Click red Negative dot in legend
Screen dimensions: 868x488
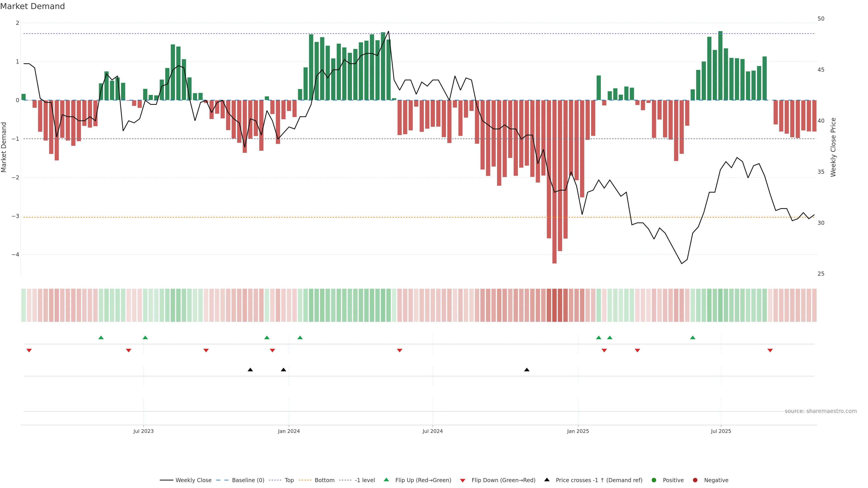coord(695,480)
